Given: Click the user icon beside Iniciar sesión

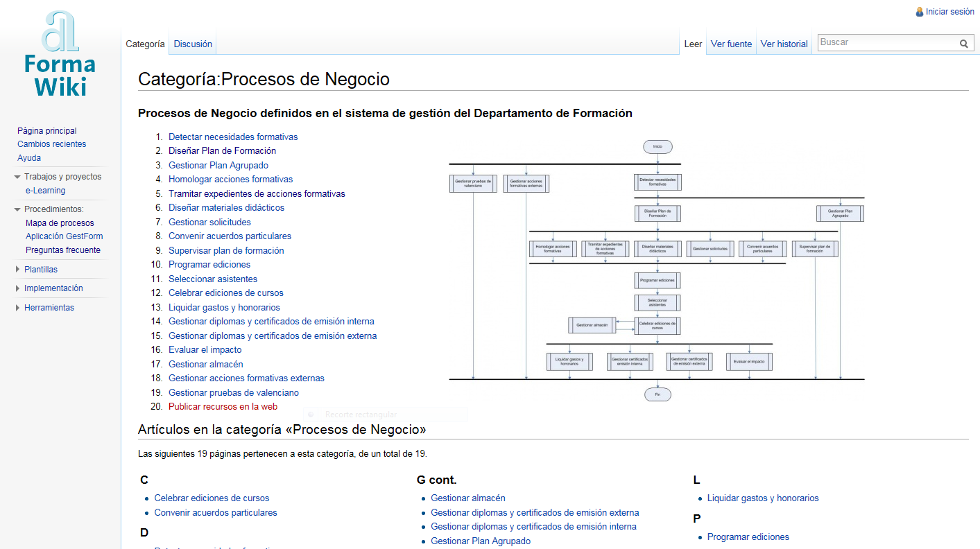Looking at the screenshot, I should pyautogui.click(x=920, y=12).
